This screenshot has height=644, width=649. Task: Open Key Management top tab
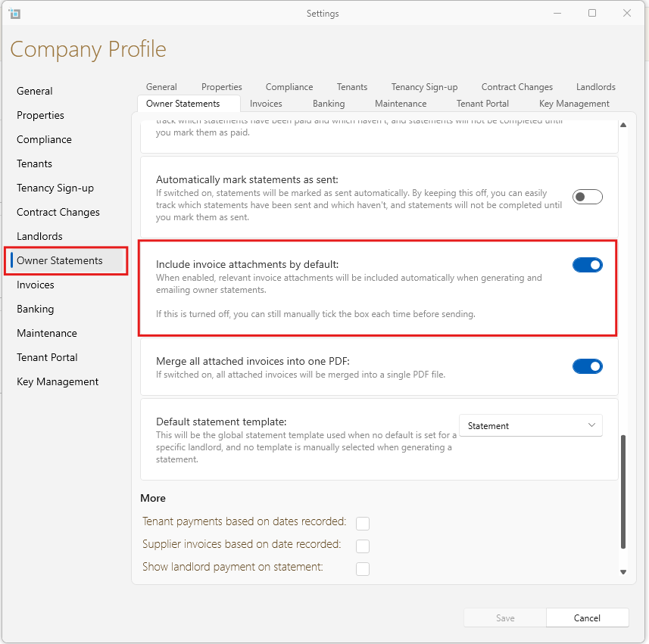574,104
